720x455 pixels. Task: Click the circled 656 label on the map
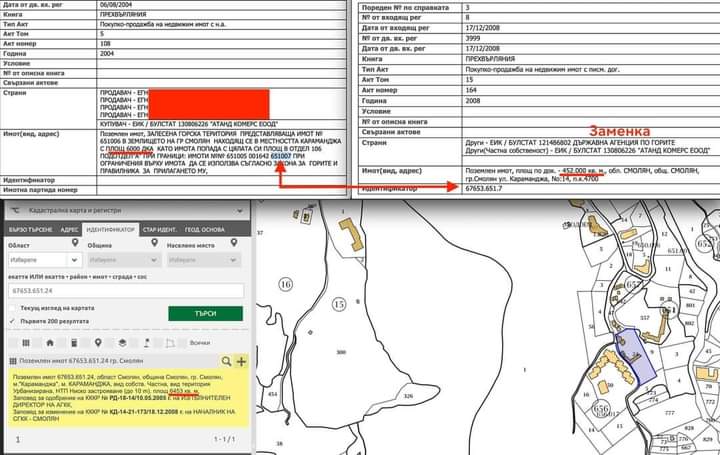602,408
